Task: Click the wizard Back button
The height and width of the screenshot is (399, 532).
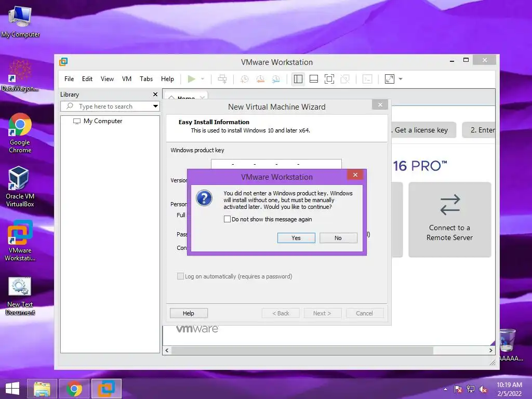Action: [x=281, y=313]
